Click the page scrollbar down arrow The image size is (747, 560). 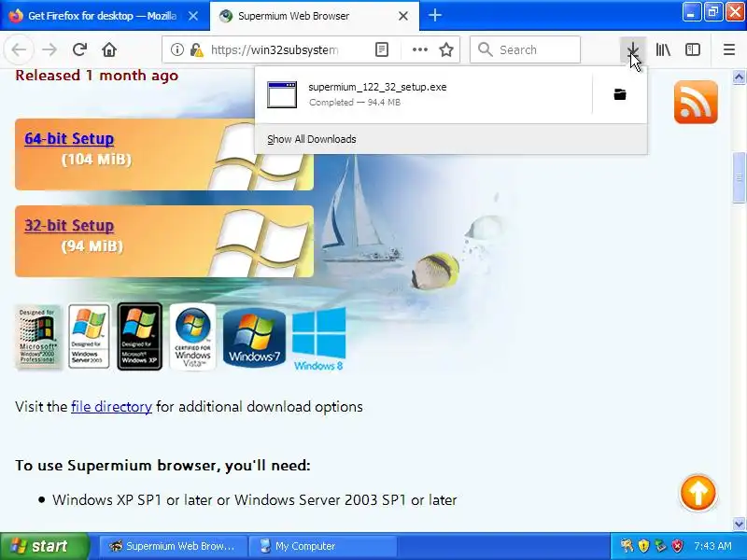click(x=739, y=524)
